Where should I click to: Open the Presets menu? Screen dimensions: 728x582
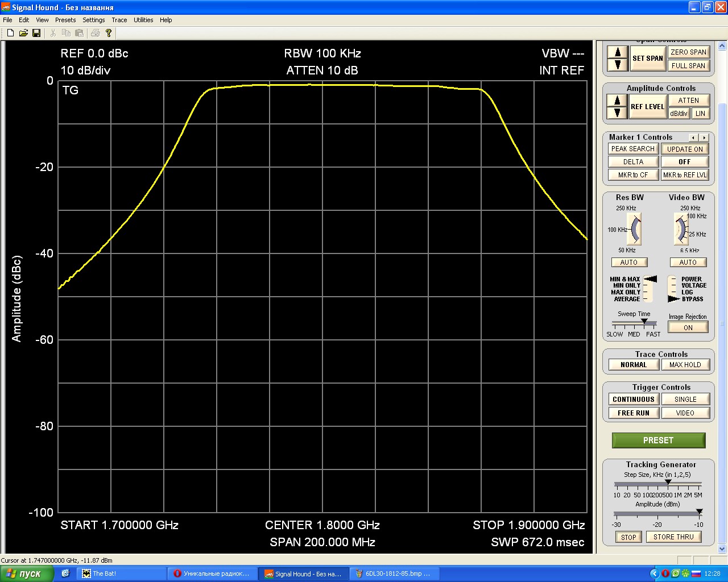[65, 20]
